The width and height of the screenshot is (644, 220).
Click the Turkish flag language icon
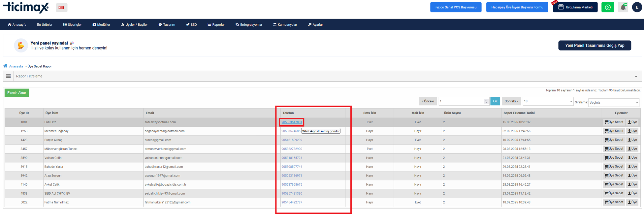point(61,8)
